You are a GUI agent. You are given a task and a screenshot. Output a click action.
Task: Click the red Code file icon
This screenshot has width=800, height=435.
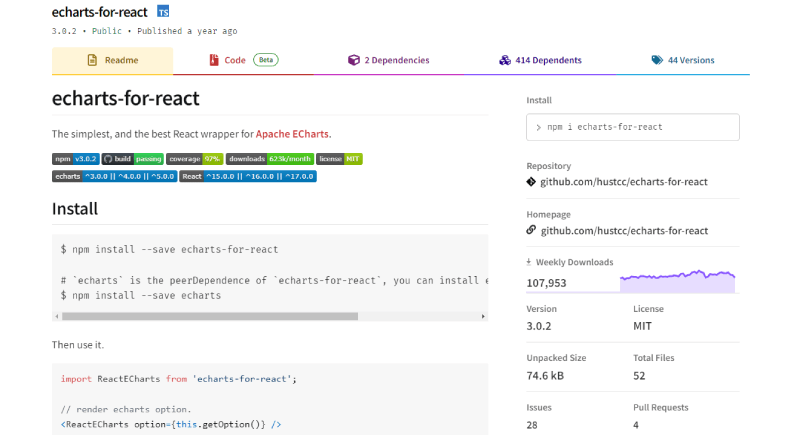tap(214, 60)
